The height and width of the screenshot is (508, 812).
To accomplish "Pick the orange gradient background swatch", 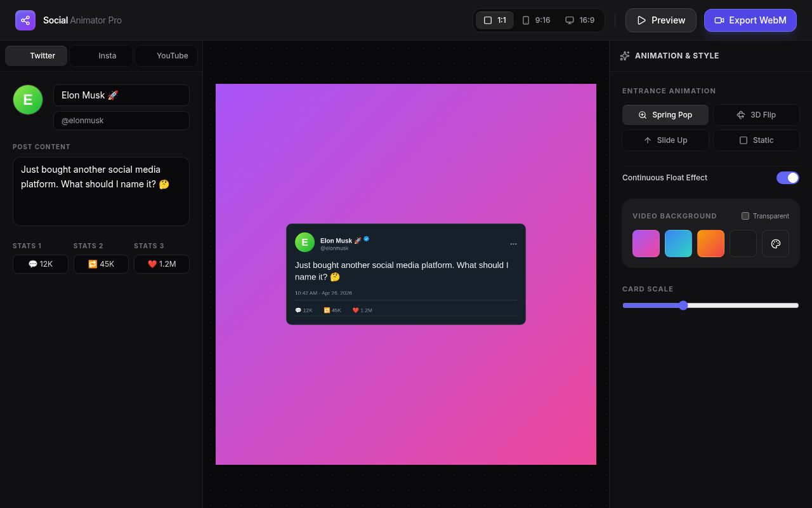I will point(710,244).
